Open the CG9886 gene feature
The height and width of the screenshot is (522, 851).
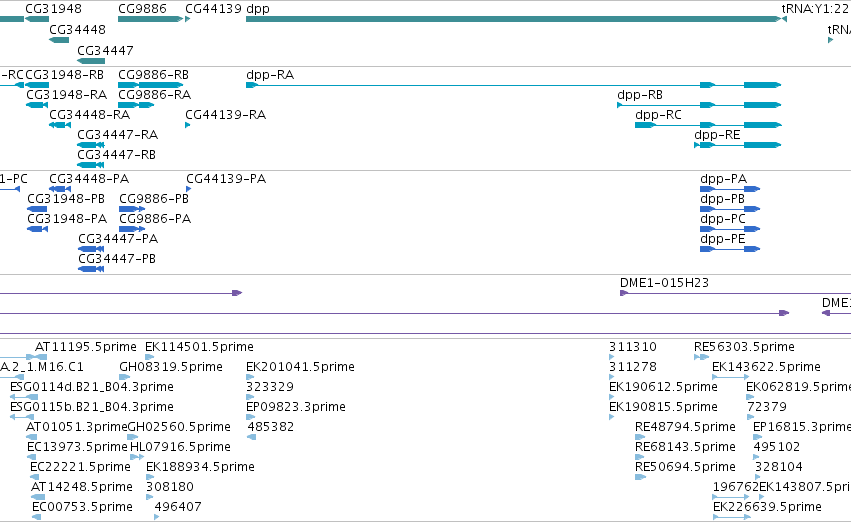(x=150, y=19)
